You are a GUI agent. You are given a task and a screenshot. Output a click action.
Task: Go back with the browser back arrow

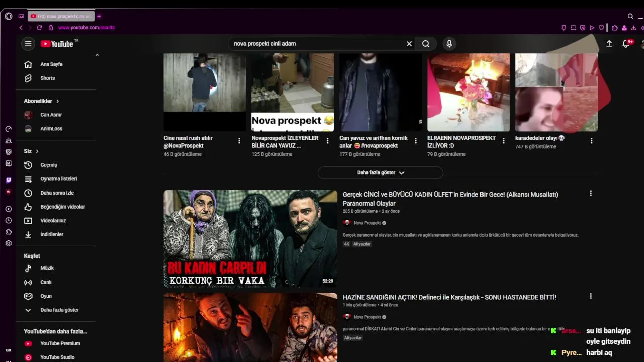(x=21, y=28)
